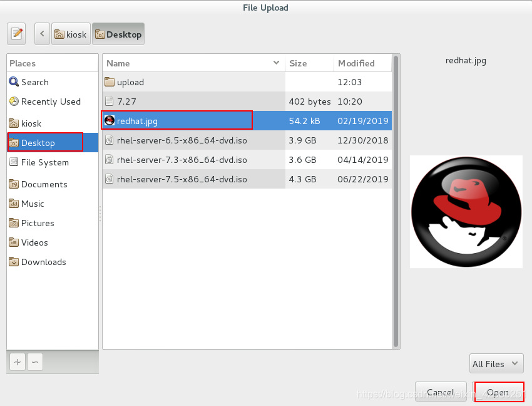Click the sort arrow in Name header

pyautogui.click(x=276, y=63)
